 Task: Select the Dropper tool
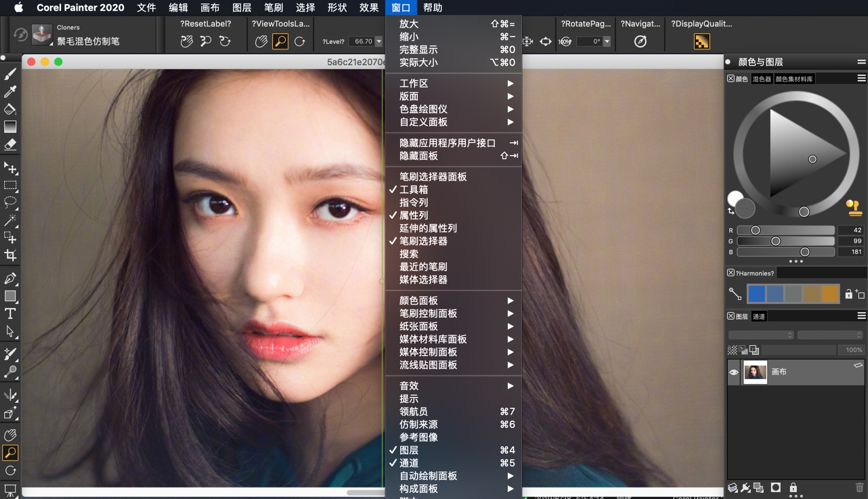pyautogui.click(x=9, y=91)
